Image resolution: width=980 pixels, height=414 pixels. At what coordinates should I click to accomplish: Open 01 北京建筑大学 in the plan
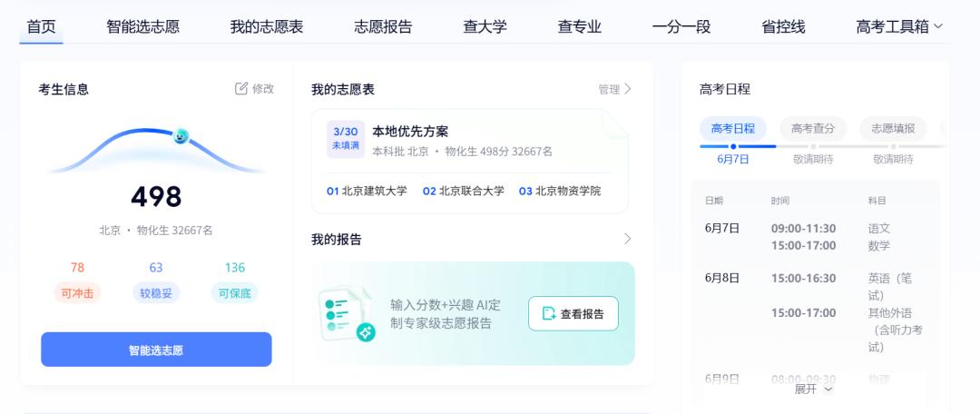click(367, 192)
